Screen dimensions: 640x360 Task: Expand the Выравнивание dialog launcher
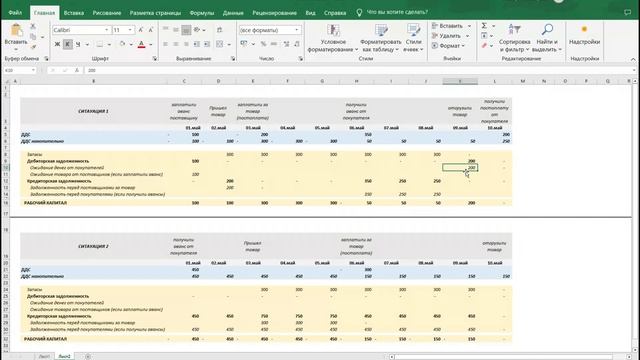tap(233, 59)
